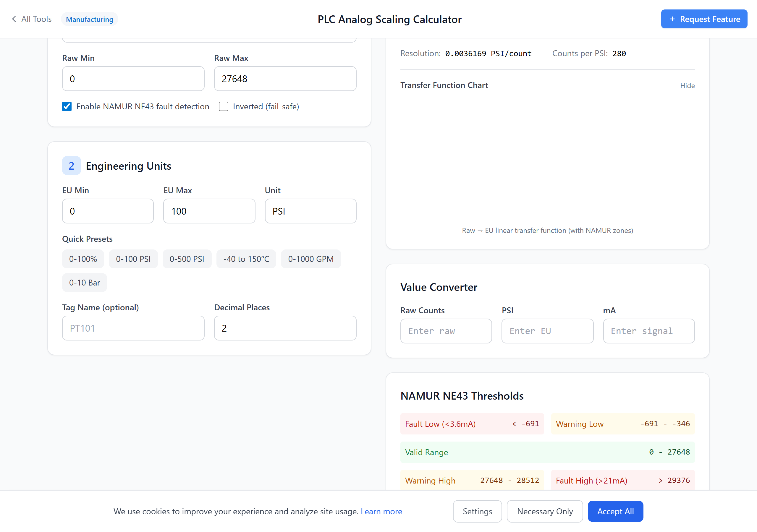Screen dimensions: 757x532
Task: Focus the Tag Name input field
Action: tap(133, 328)
